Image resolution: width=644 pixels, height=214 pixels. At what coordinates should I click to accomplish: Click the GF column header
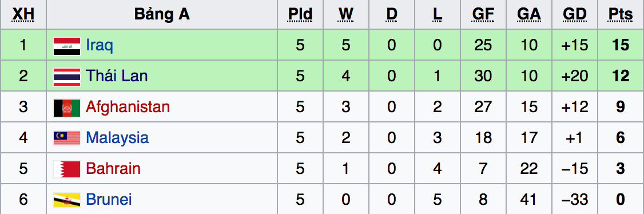click(483, 15)
